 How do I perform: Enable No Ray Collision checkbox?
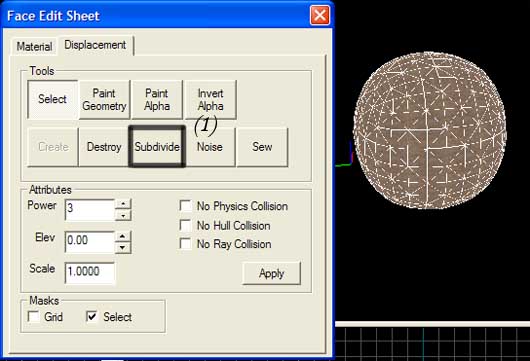coord(186,244)
